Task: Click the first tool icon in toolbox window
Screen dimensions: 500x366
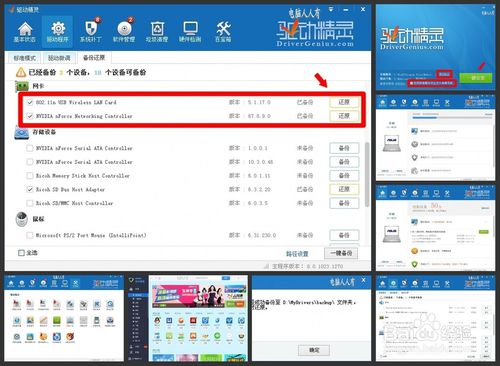Action: tap(16, 305)
